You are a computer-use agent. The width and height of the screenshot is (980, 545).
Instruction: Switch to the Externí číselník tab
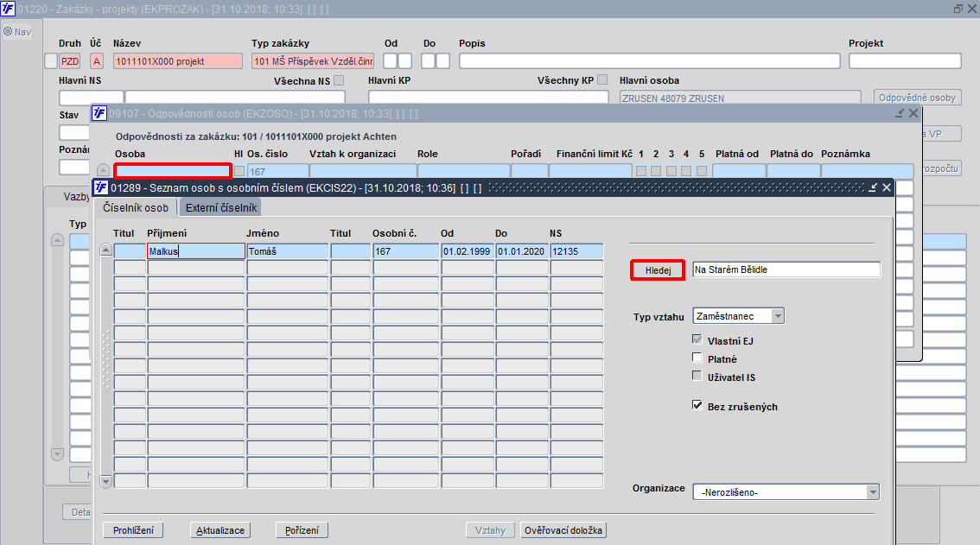[220, 208]
